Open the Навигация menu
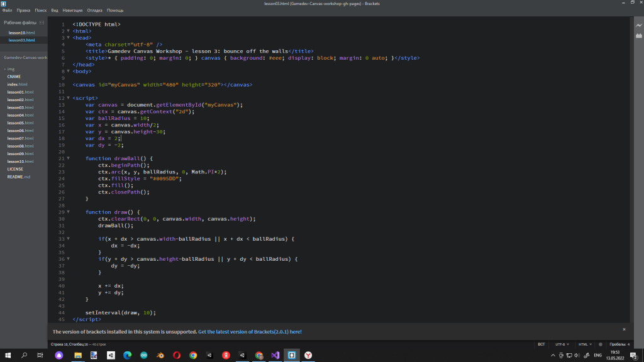 [72, 10]
